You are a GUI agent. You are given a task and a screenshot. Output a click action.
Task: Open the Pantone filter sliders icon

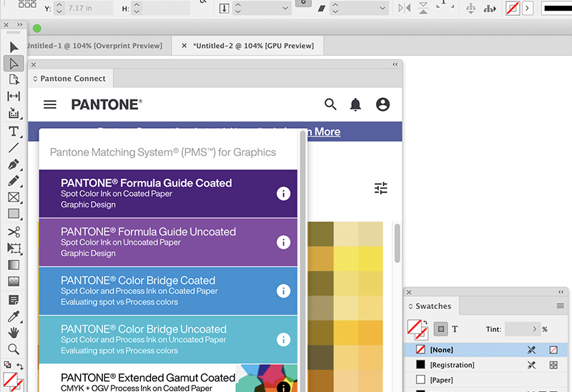click(381, 188)
